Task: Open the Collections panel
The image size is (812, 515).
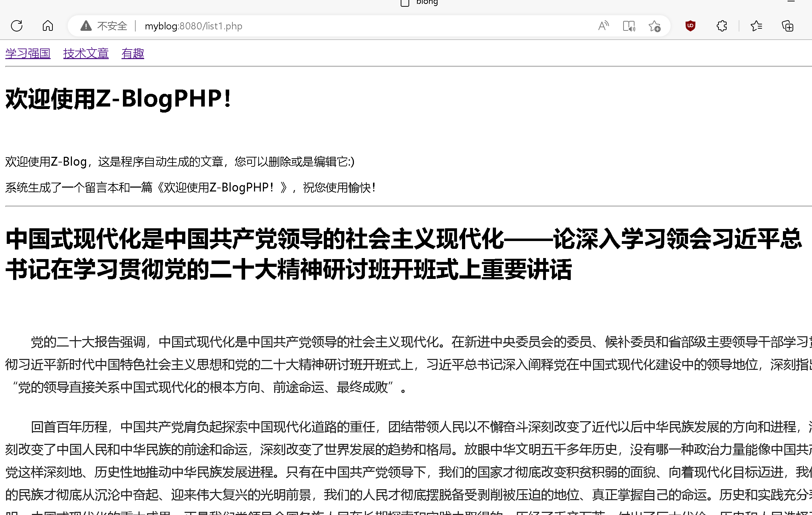Action: click(788, 26)
